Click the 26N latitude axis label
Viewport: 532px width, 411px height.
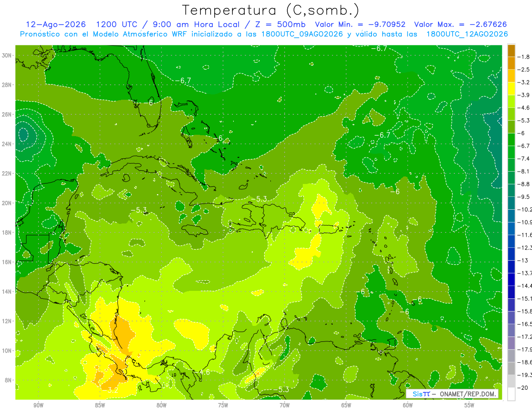(7, 114)
